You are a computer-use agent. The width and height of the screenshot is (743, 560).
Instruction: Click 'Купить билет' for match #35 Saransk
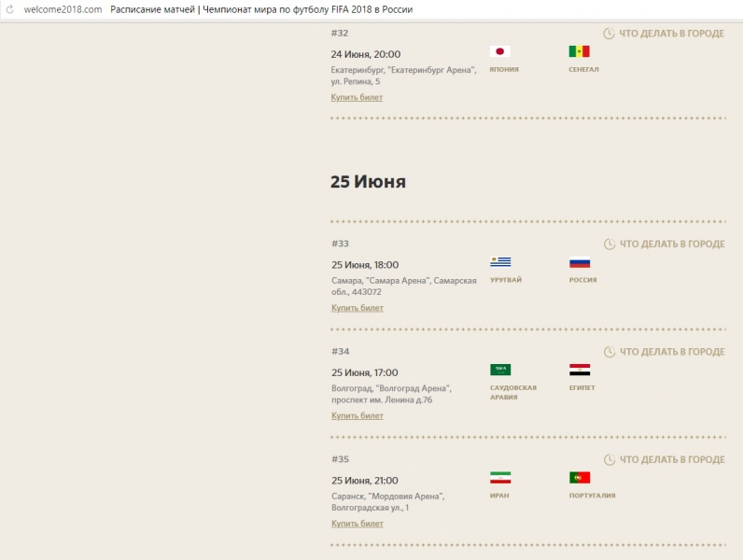(x=357, y=524)
